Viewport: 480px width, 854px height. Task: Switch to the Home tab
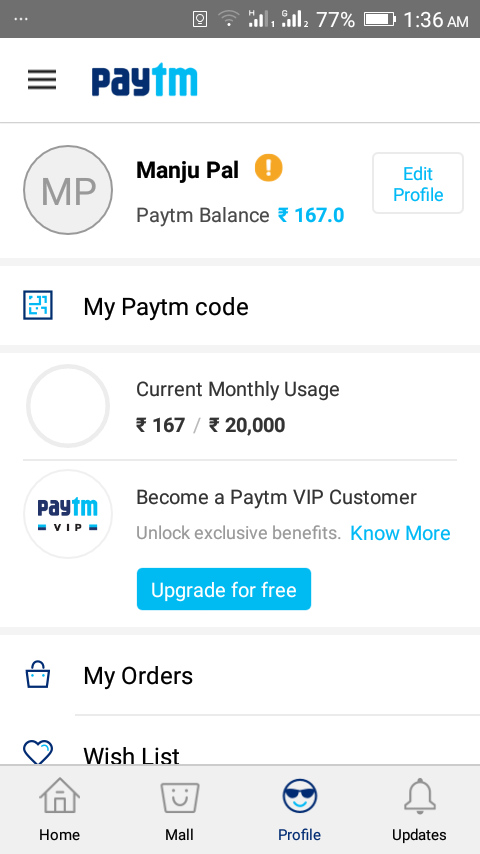point(59,810)
